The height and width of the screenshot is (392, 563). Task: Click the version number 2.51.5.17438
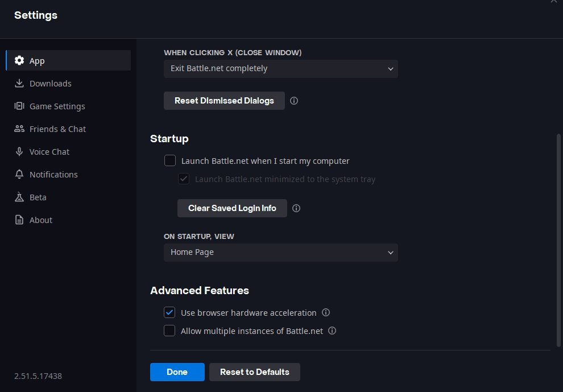38,376
